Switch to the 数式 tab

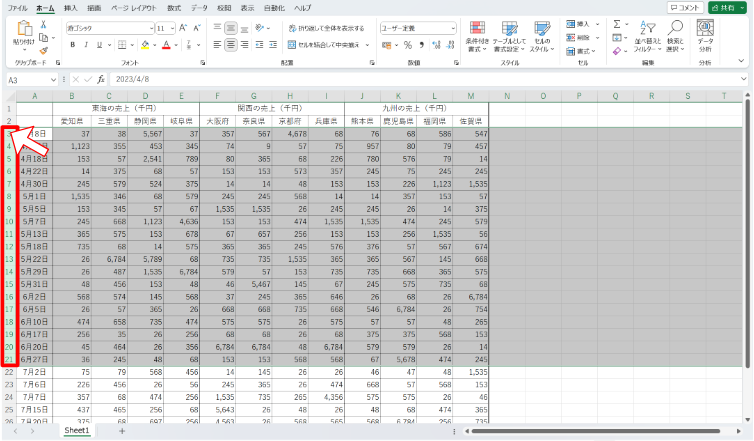(174, 8)
